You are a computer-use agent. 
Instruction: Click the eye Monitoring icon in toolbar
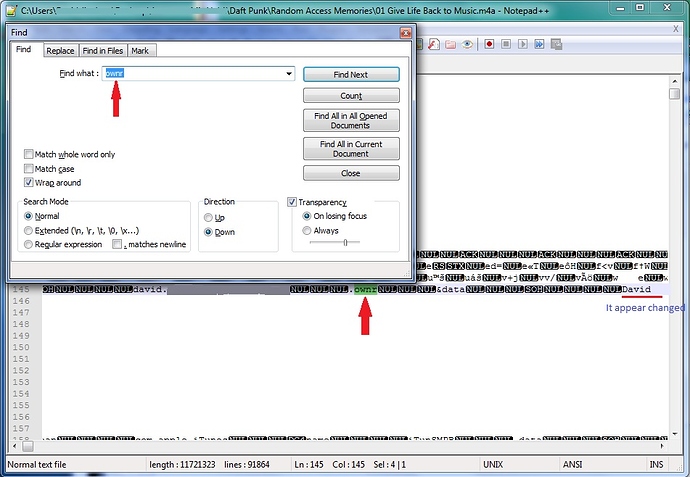467,44
